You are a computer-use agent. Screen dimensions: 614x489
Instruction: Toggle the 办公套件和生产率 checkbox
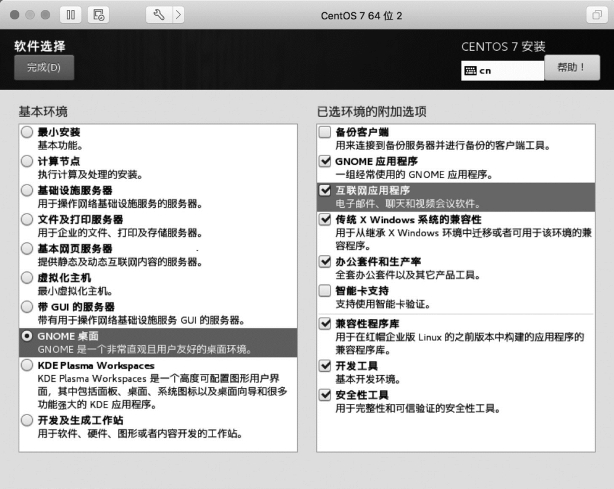point(325,261)
